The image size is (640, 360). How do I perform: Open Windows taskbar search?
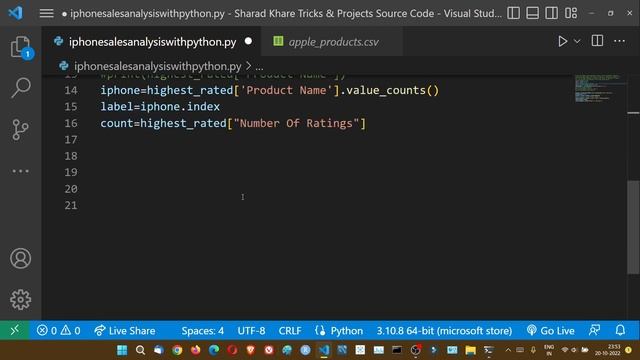point(140,350)
